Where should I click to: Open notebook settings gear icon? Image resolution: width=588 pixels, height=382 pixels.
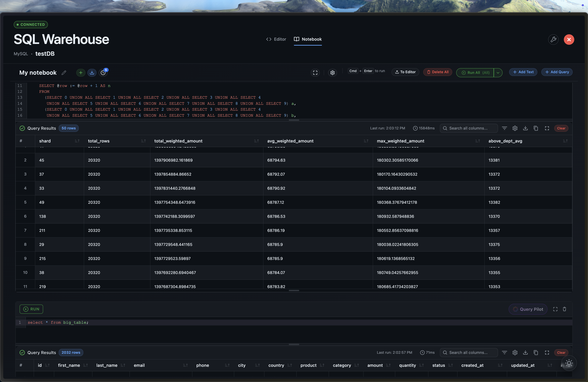pyautogui.click(x=333, y=73)
